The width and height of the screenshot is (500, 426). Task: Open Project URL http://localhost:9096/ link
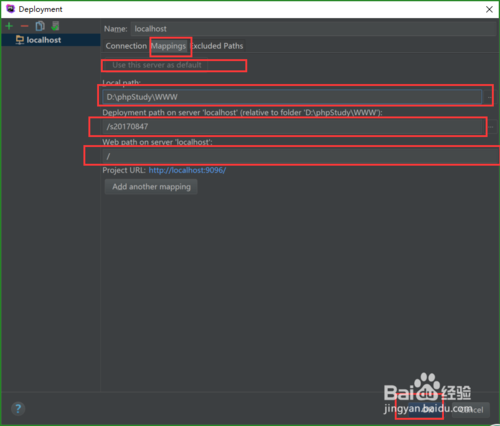(x=187, y=170)
